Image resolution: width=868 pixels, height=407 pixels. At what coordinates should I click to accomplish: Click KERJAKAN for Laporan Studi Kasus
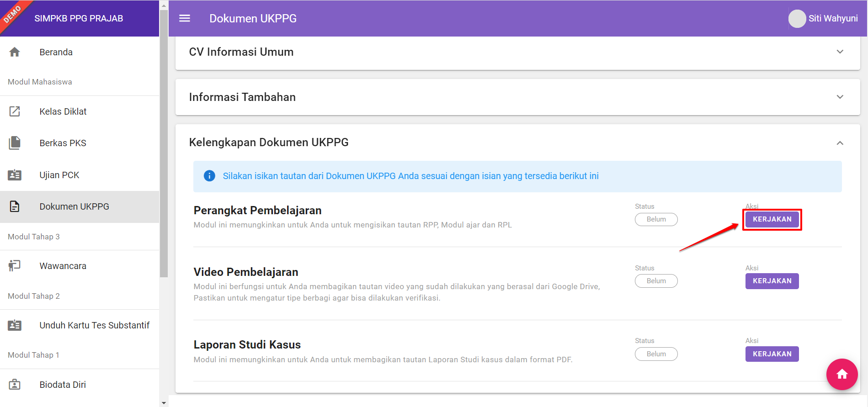click(x=772, y=354)
